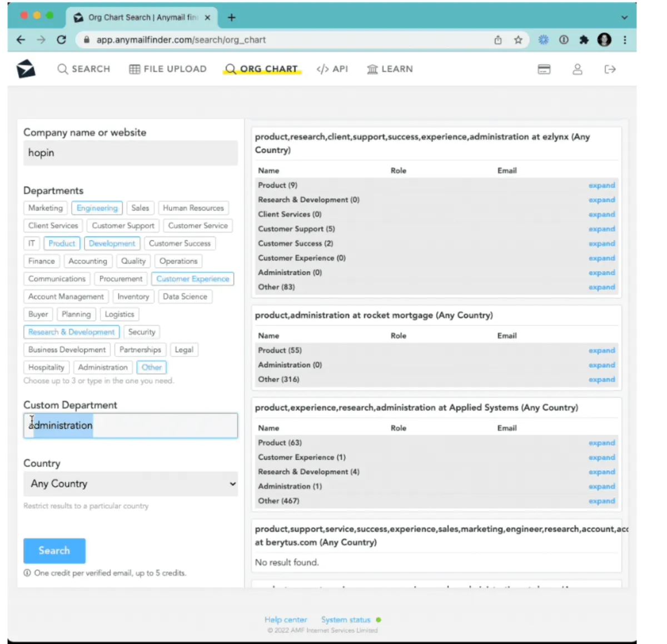Click the Anymail finder envelope logo

point(26,69)
